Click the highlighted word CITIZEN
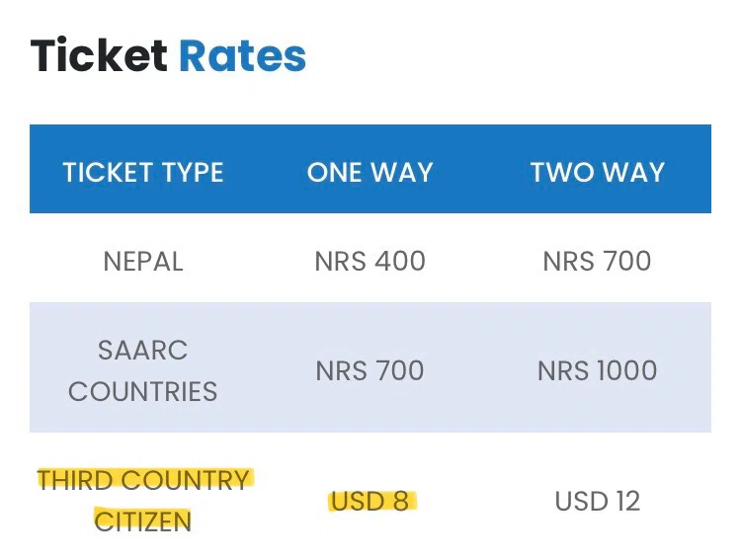This screenshot has width=741, height=560. (142, 521)
